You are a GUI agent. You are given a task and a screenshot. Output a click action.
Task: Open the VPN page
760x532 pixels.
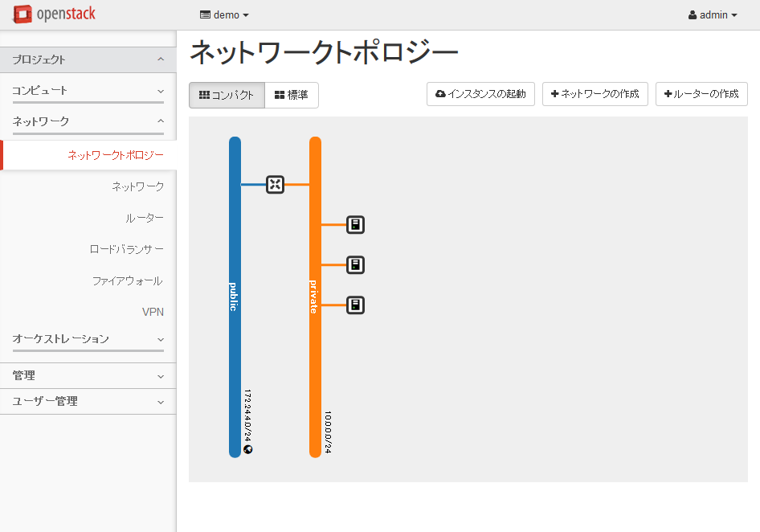point(153,312)
